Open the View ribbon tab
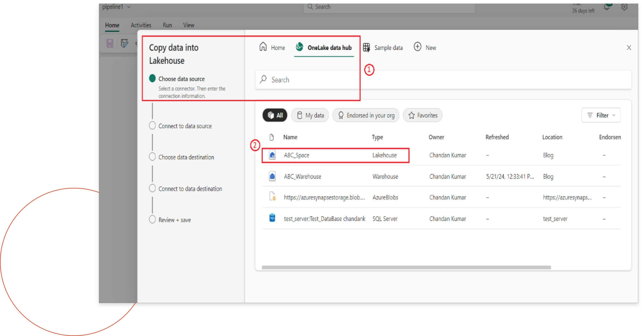Image resolution: width=644 pixels, height=336 pixels. [189, 25]
